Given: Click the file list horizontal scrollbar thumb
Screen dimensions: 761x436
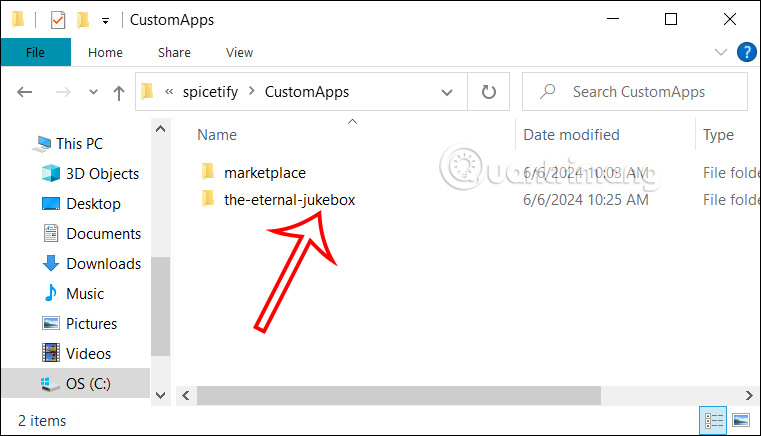Looking at the screenshot, I should (398, 396).
